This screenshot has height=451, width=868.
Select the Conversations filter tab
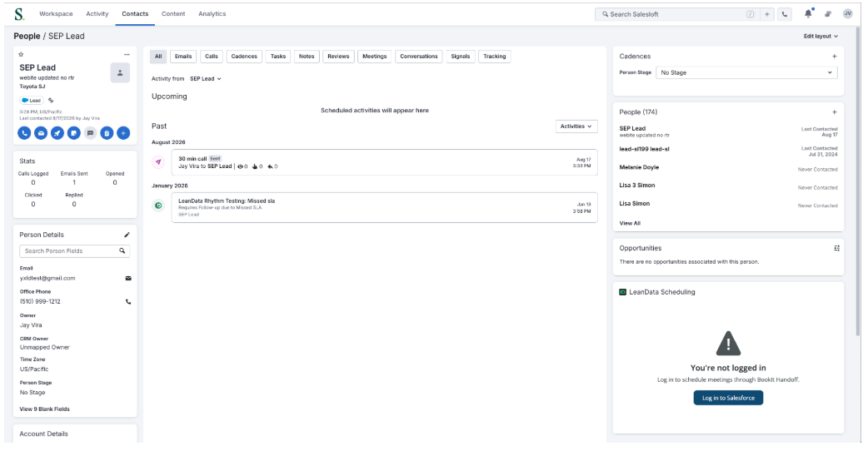point(419,57)
